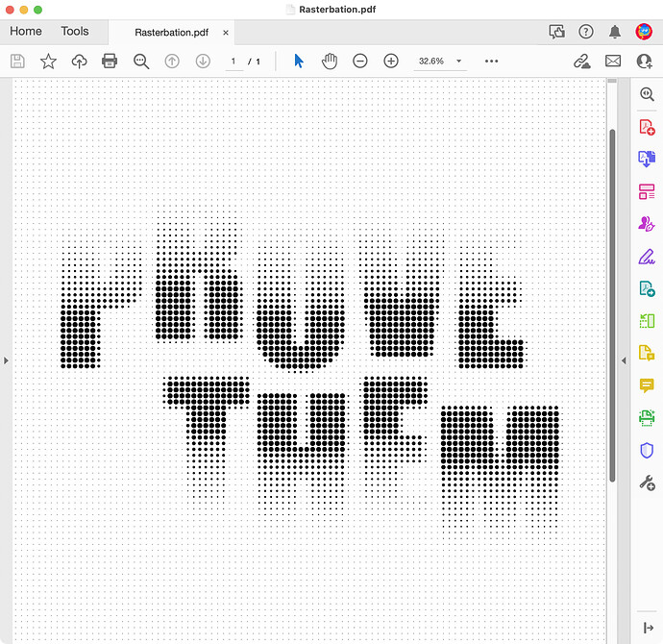Share a link to the file icon

click(x=582, y=62)
